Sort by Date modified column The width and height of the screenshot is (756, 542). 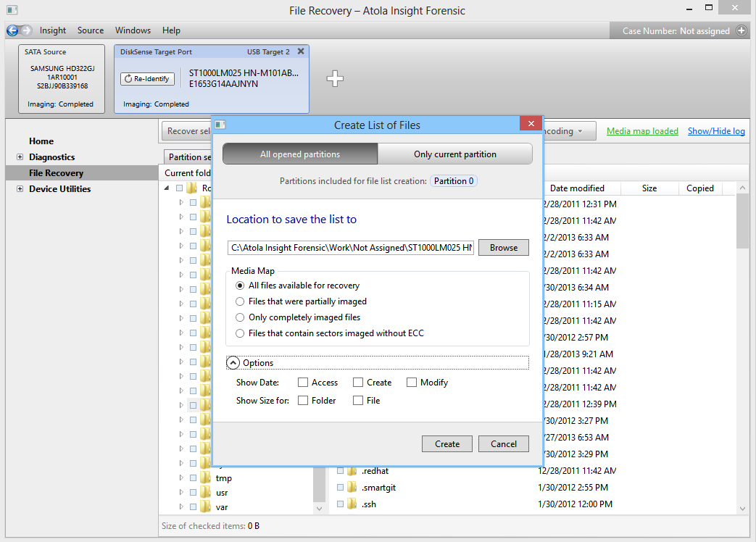click(x=577, y=188)
